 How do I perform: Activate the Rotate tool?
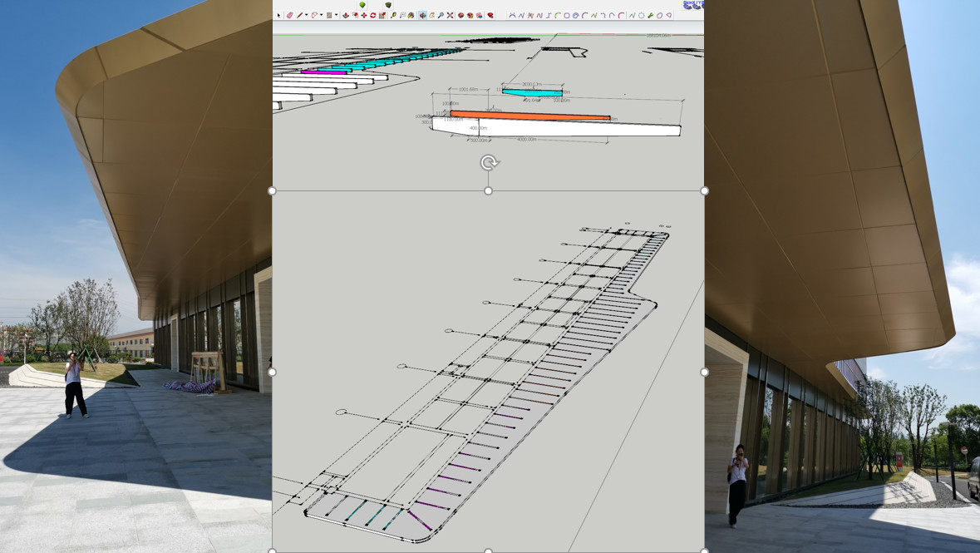pyautogui.click(x=372, y=15)
